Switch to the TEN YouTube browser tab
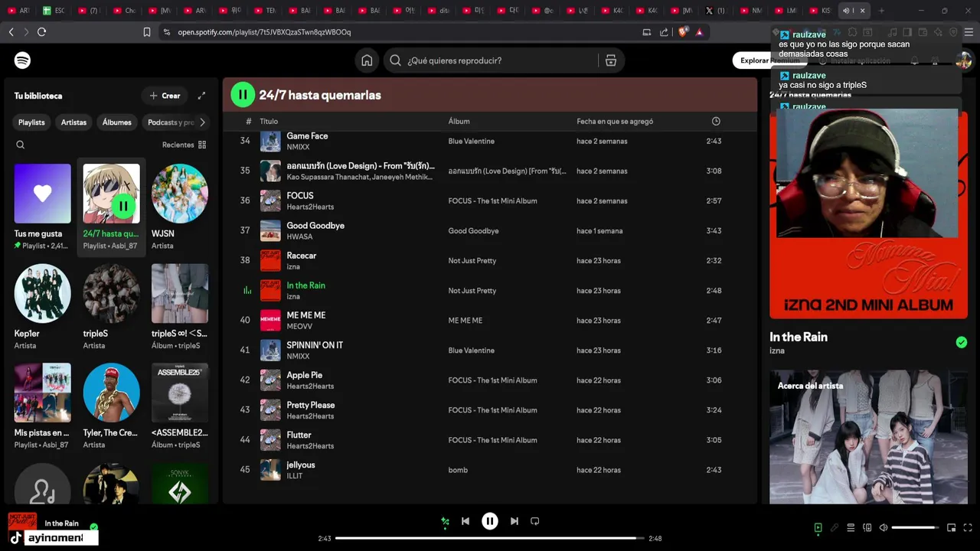980x551 pixels. tap(265, 11)
